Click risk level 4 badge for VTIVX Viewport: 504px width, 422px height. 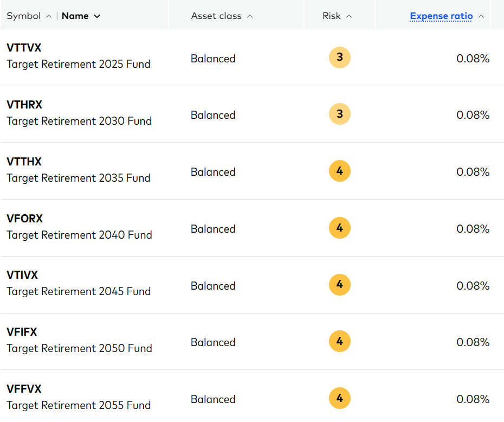point(340,285)
